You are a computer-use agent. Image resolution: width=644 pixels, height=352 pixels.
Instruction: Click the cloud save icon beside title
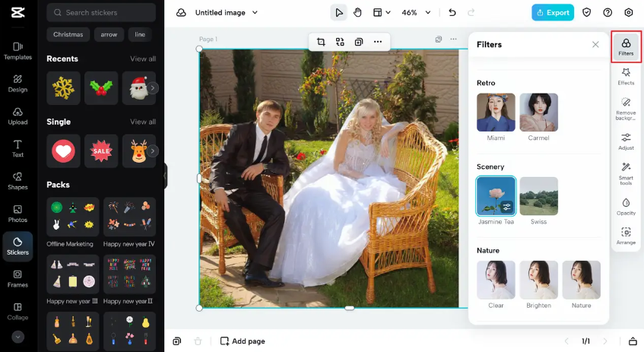181,13
